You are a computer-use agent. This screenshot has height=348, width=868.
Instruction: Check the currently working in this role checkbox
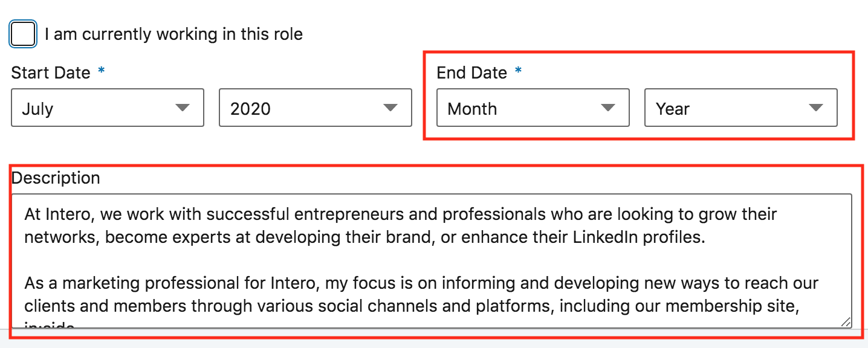coord(23,34)
